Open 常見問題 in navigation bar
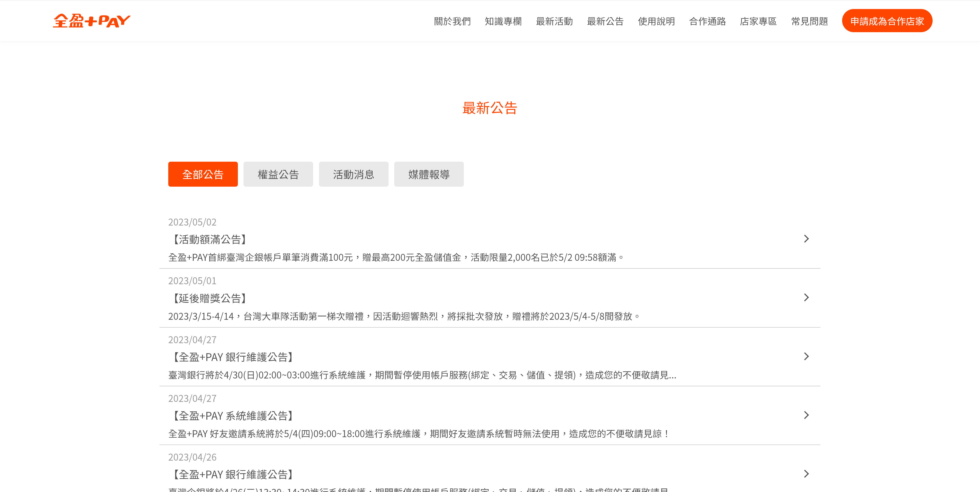The image size is (980, 492). (810, 21)
